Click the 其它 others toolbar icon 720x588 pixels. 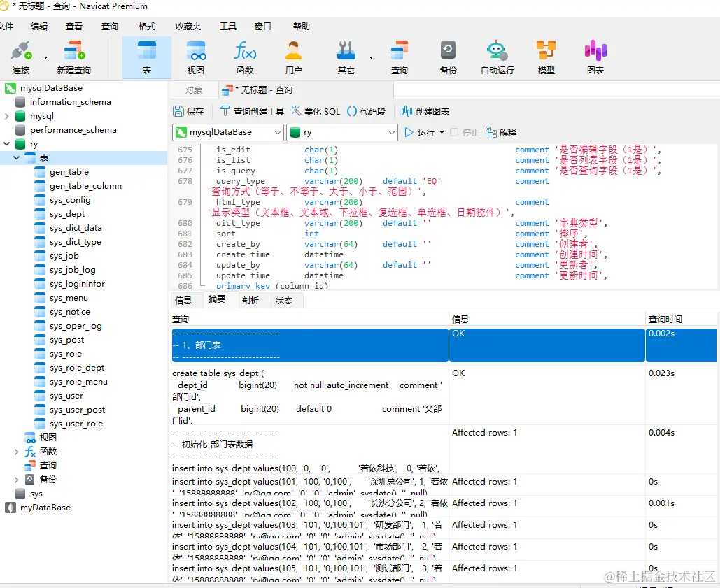[x=346, y=57]
